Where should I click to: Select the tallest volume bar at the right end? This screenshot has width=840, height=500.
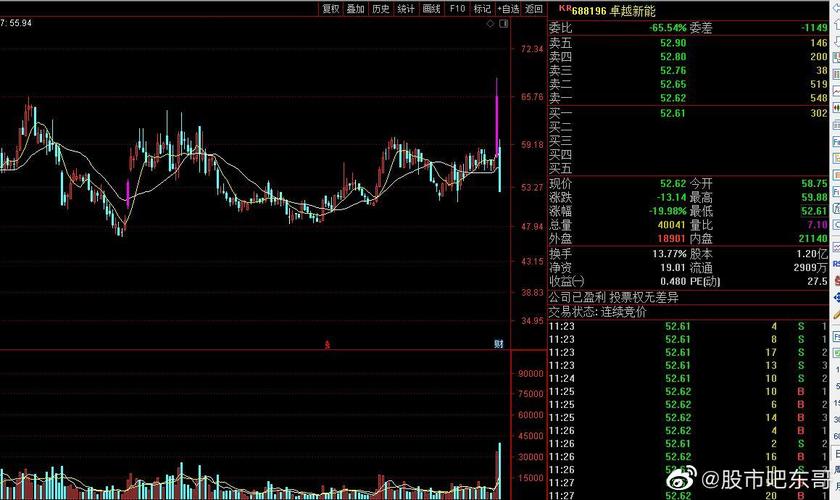(x=500, y=471)
